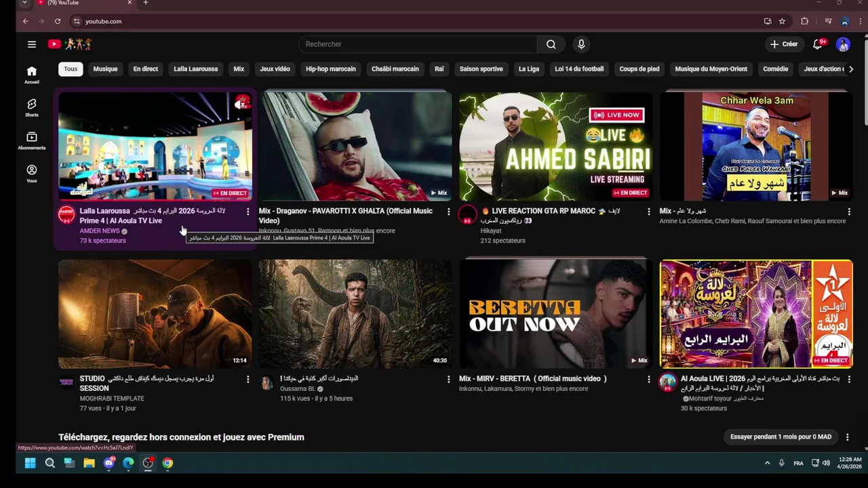868x488 pixels.
Task: Open the MOGHRABI TEMPLATE channel avatar
Action: coord(66,383)
